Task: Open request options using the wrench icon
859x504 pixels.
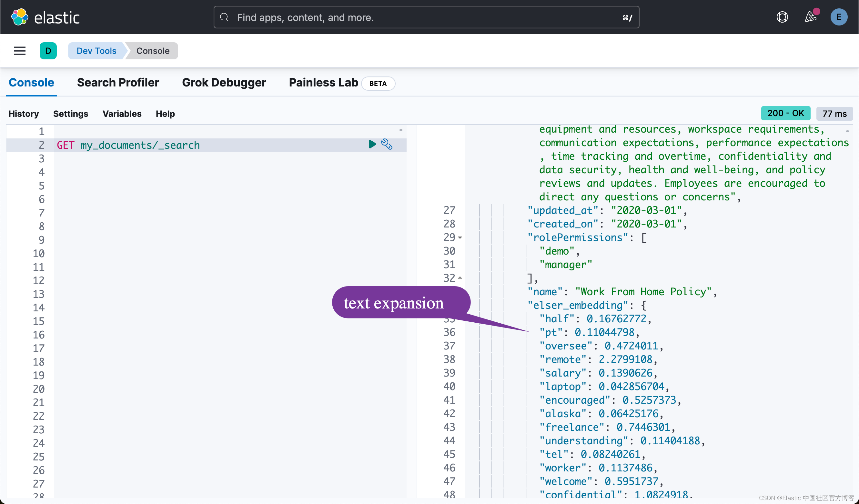Action: 388,145
